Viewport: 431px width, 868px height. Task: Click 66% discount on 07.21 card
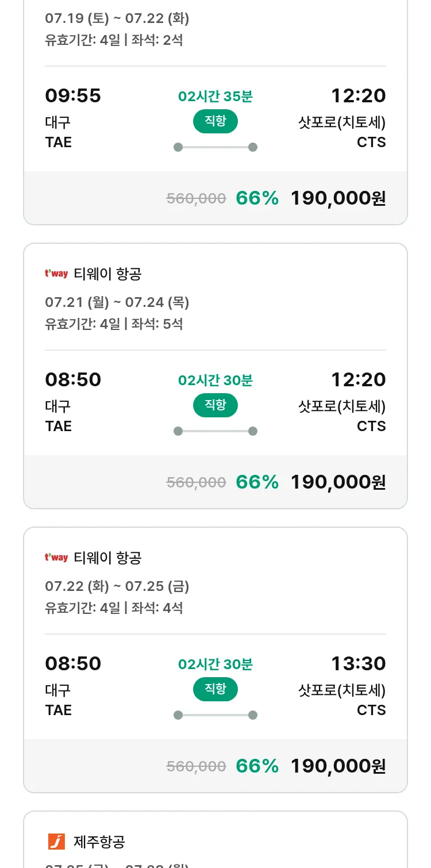coord(257,482)
